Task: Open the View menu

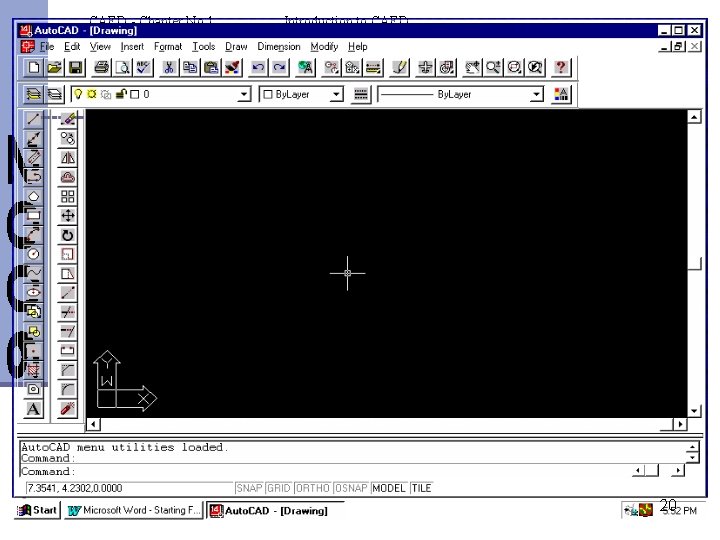Action: [x=100, y=46]
